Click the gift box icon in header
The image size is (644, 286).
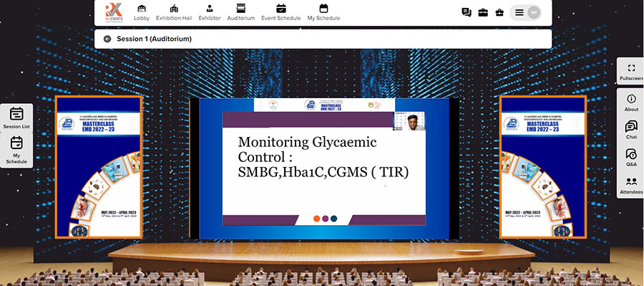[499, 12]
